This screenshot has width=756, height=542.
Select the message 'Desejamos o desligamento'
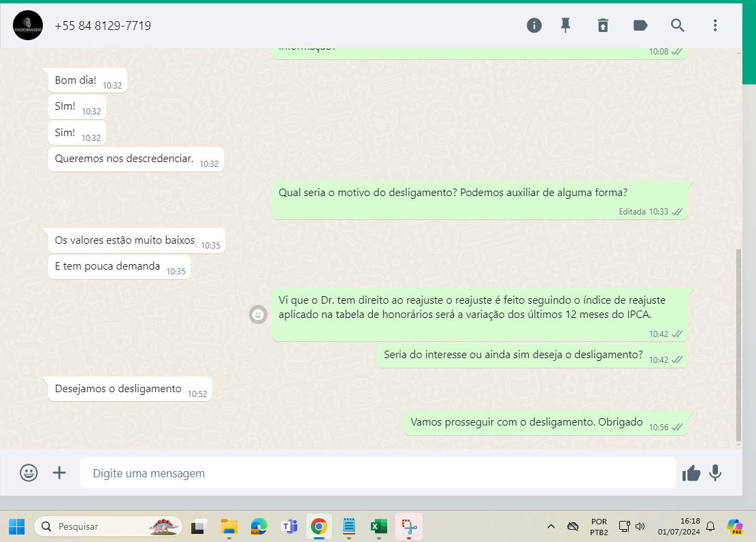[x=130, y=389]
